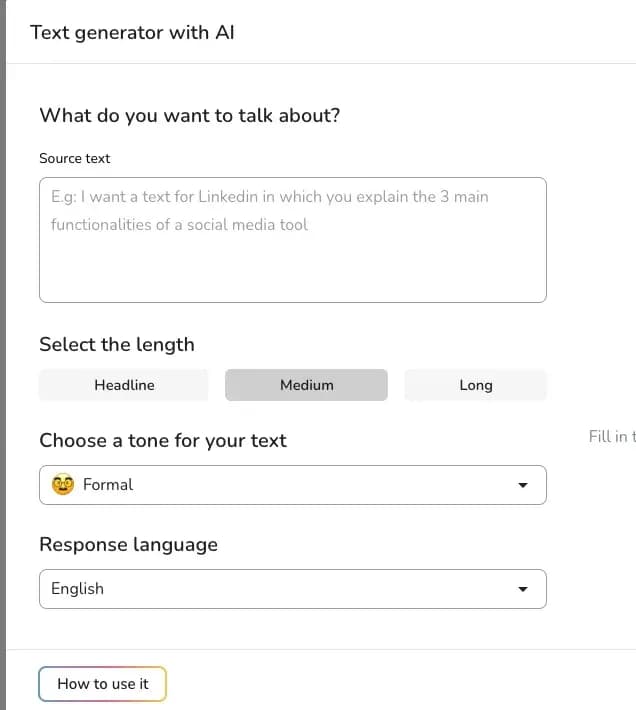Choose the Long length option
Screen dimensions: 636x710
[x=475, y=385]
